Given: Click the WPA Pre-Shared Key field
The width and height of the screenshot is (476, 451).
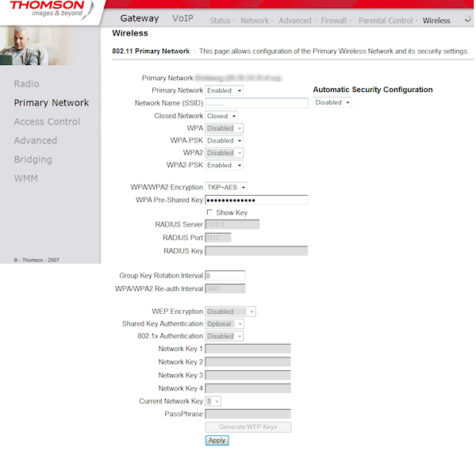Looking at the screenshot, I should pyautogui.click(x=256, y=200).
